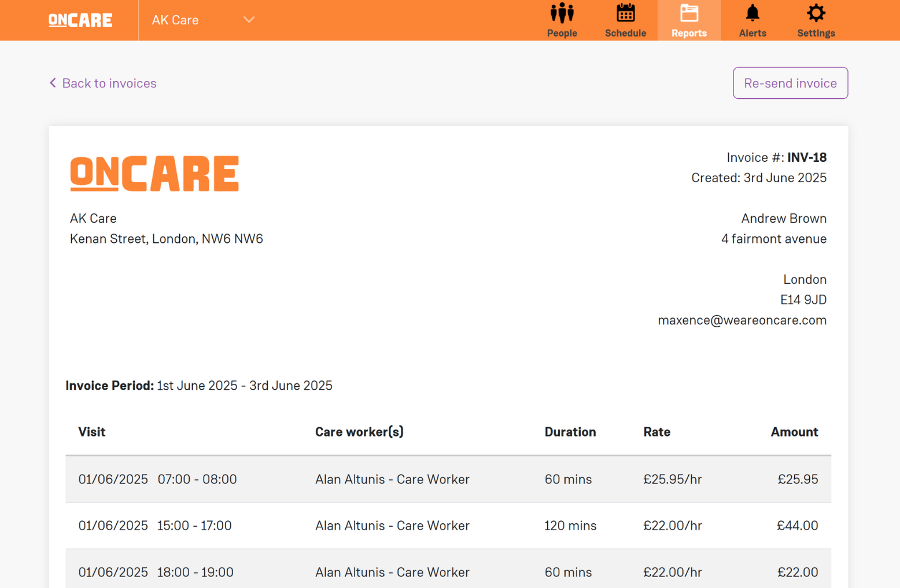The image size is (900, 588).
Task: Click the AK Care dropdown chevron
Action: pos(249,20)
